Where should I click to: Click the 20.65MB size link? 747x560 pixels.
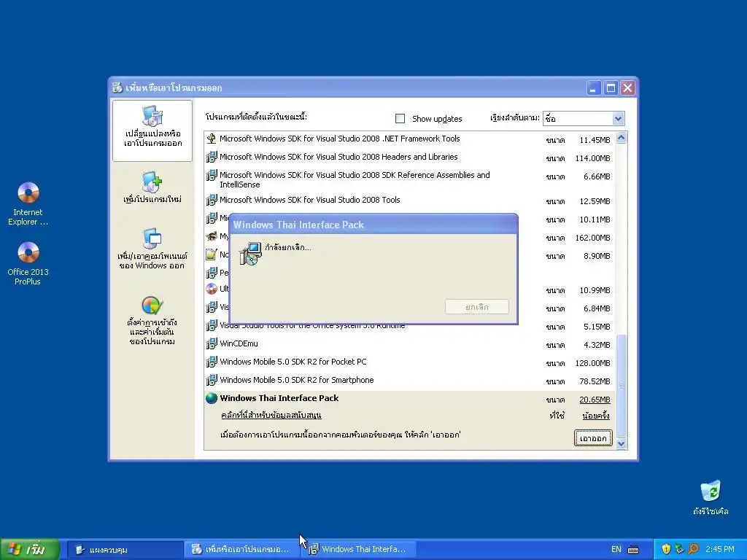click(595, 400)
